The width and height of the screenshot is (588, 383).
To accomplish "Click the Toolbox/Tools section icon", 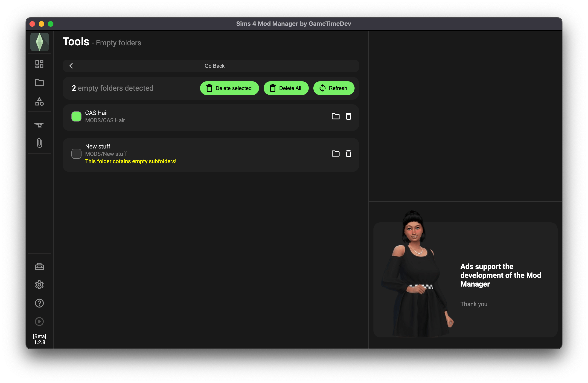I will pos(39,266).
